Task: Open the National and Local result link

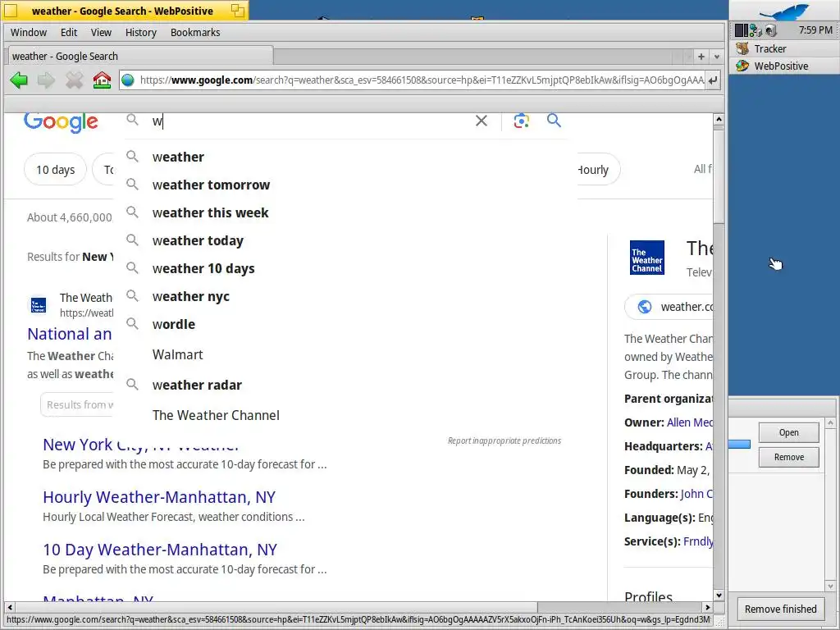Action: 70,334
